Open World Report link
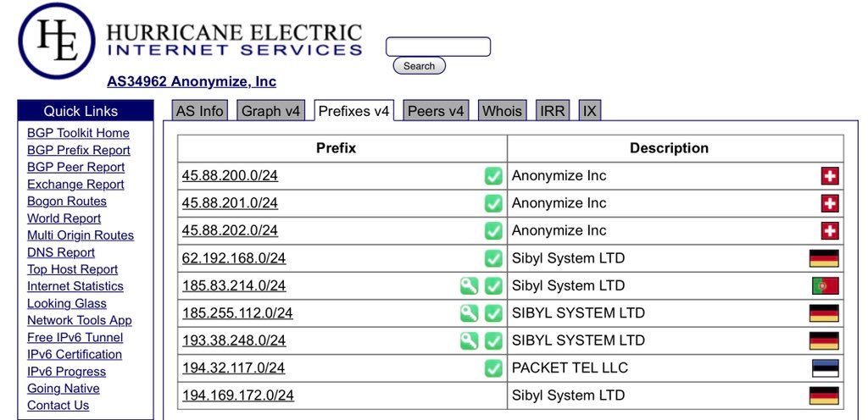This screenshot has width=868, height=420. point(64,218)
